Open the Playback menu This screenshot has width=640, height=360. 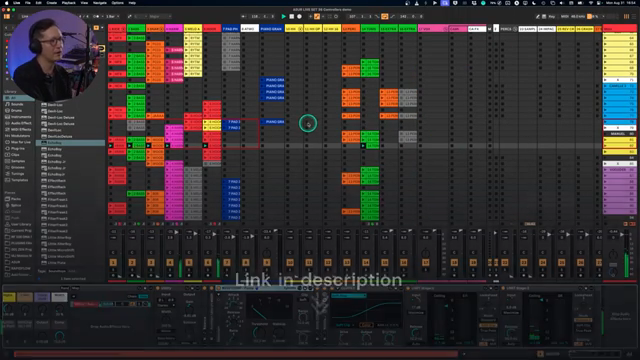69,3
